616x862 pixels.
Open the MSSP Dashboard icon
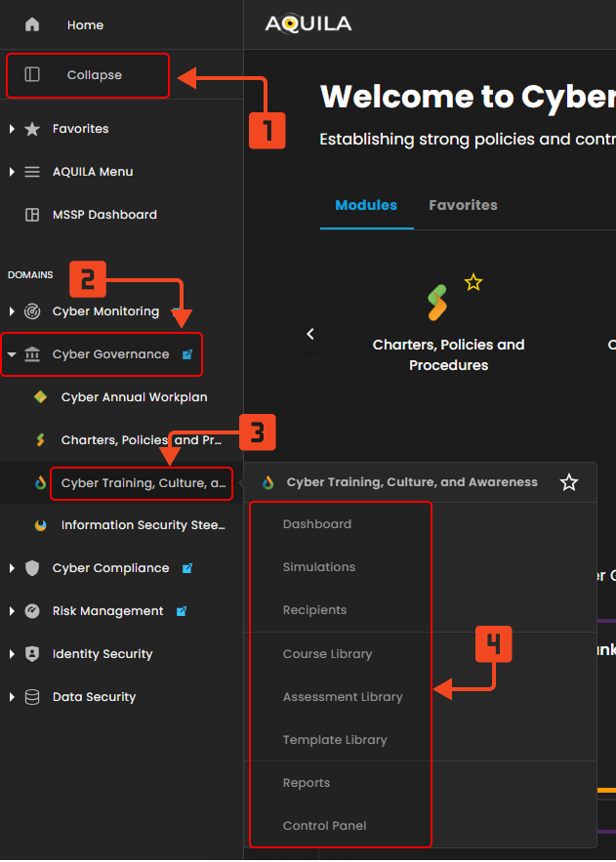(x=32, y=215)
